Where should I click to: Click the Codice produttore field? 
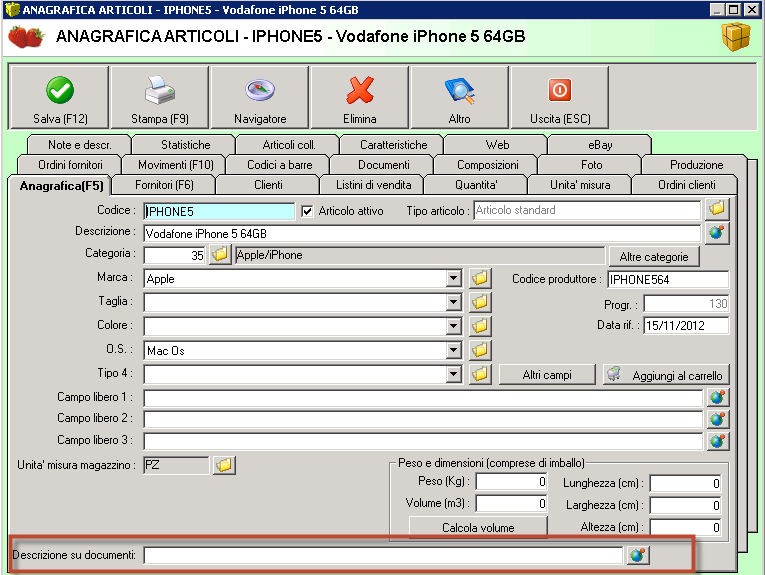pyautogui.click(x=668, y=279)
